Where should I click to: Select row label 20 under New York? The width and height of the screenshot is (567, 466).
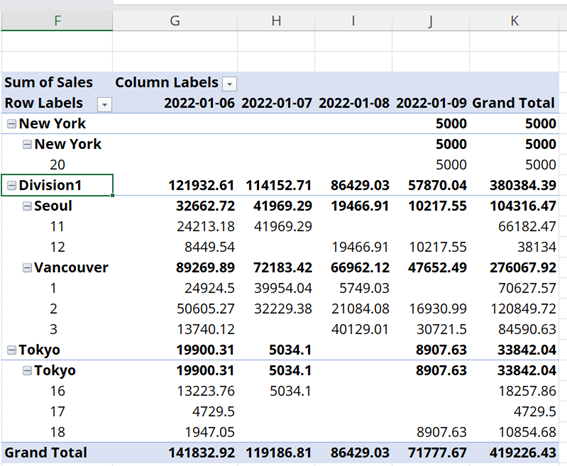(57, 165)
